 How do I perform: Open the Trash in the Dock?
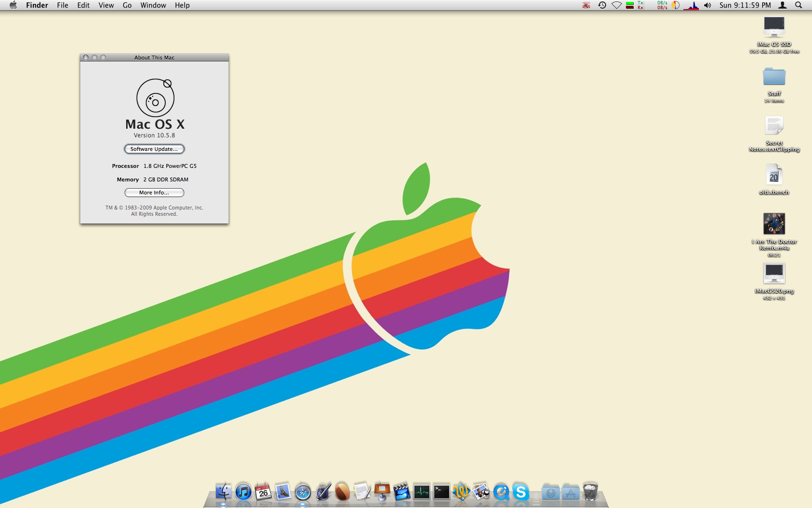point(590,492)
